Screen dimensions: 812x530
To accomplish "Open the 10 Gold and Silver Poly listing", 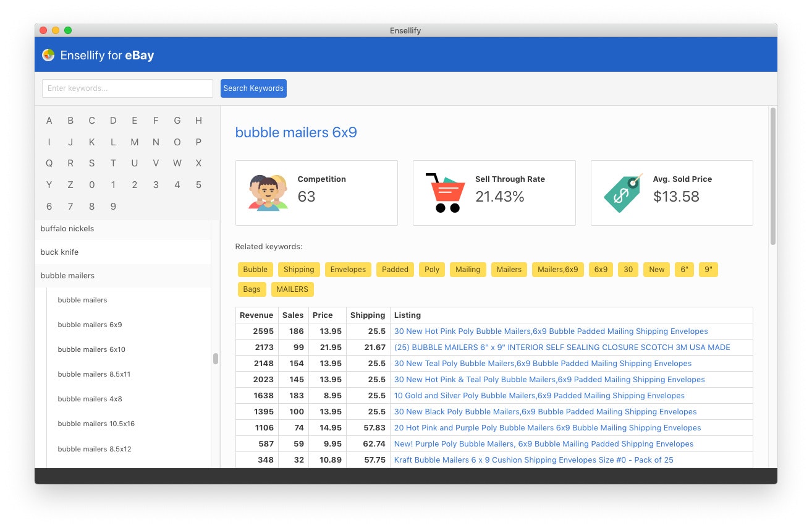I will click(539, 396).
